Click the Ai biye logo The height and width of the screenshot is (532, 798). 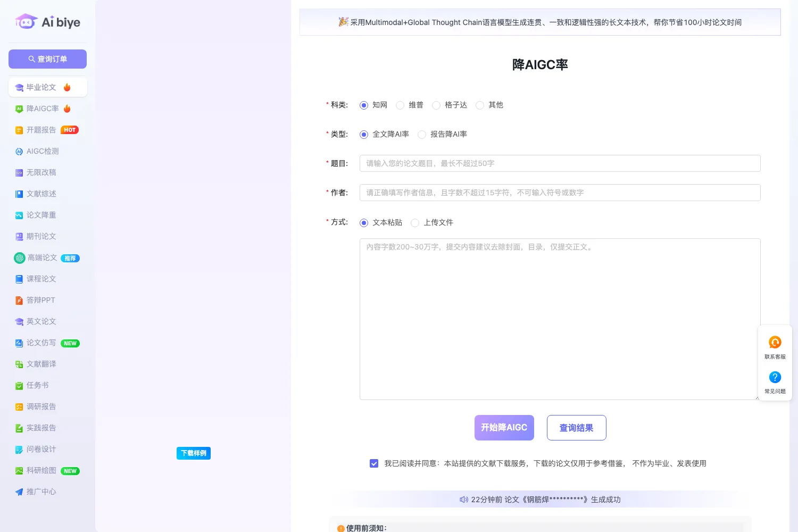tap(48, 22)
